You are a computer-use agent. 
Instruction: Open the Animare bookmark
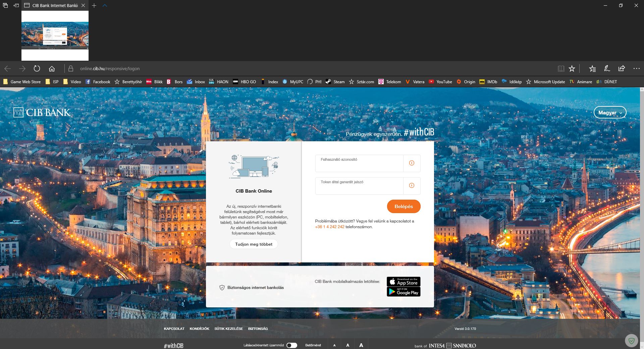click(x=581, y=82)
